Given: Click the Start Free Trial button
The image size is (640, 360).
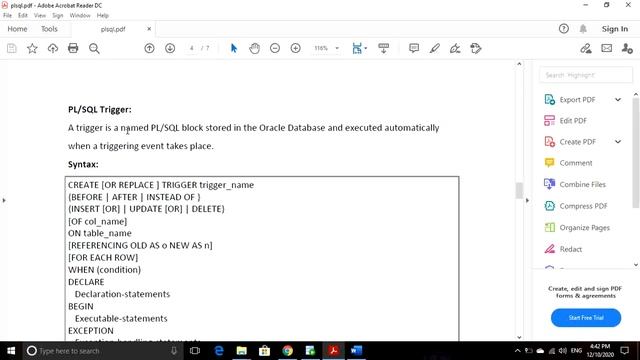Looking at the screenshot, I should pyautogui.click(x=586, y=318).
